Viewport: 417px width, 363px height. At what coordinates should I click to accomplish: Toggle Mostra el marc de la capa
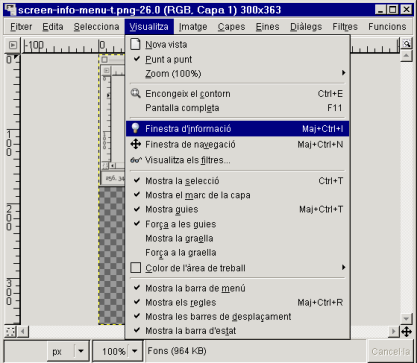click(x=237, y=195)
